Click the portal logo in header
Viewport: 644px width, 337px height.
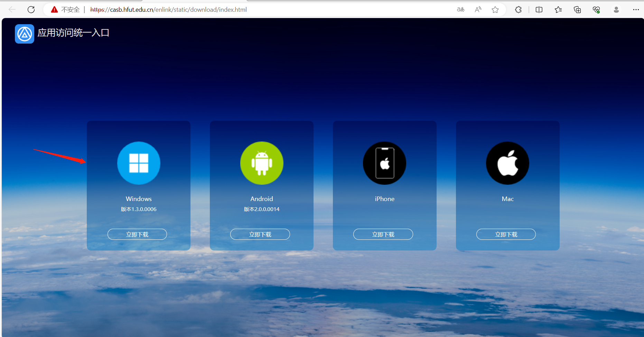tap(25, 34)
